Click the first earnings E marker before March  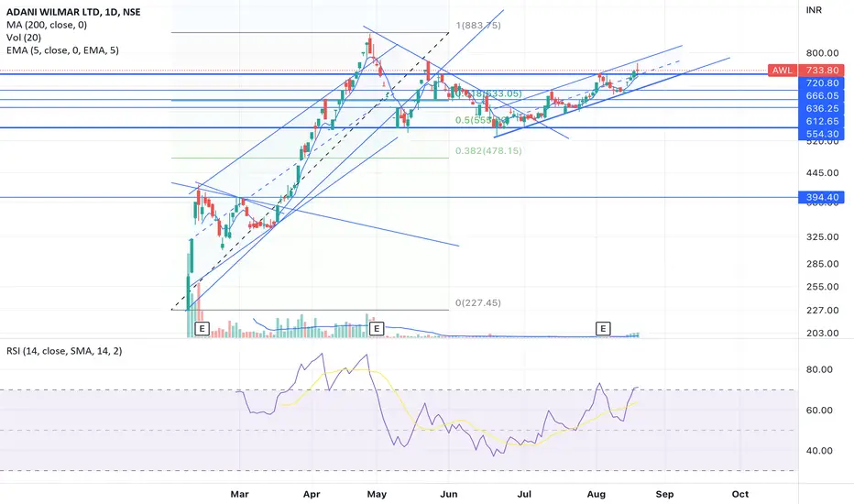[203, 329]
